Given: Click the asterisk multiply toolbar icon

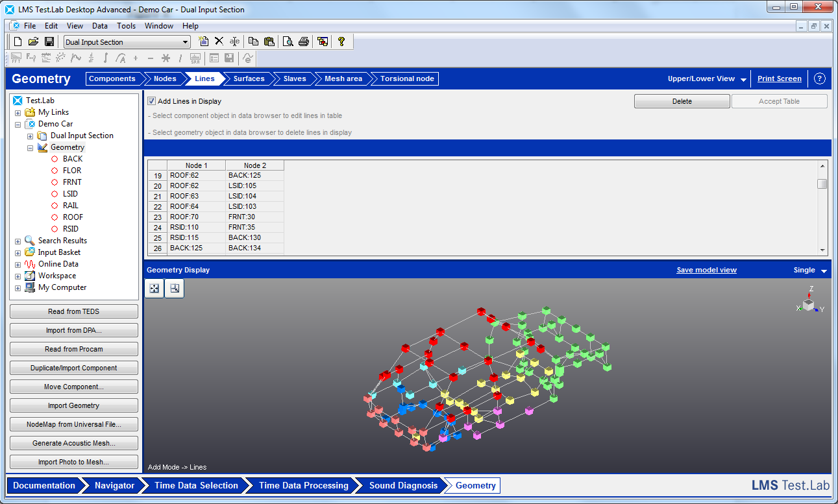Looking at the screenshot, I should 166,58.
